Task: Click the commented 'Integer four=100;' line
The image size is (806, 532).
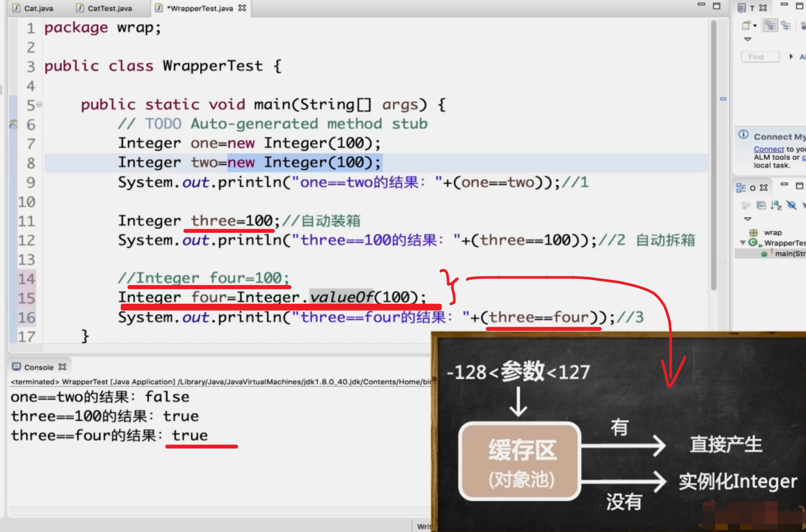Action: 204,278
